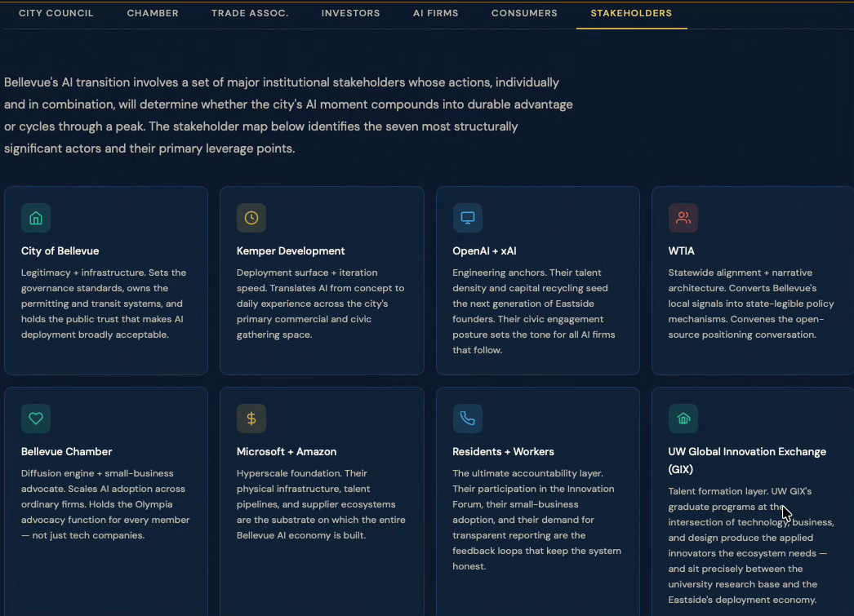Viewport: 854px width, 616px height.
Task: Select the Stakeholders tab
Action: (631, 13)
